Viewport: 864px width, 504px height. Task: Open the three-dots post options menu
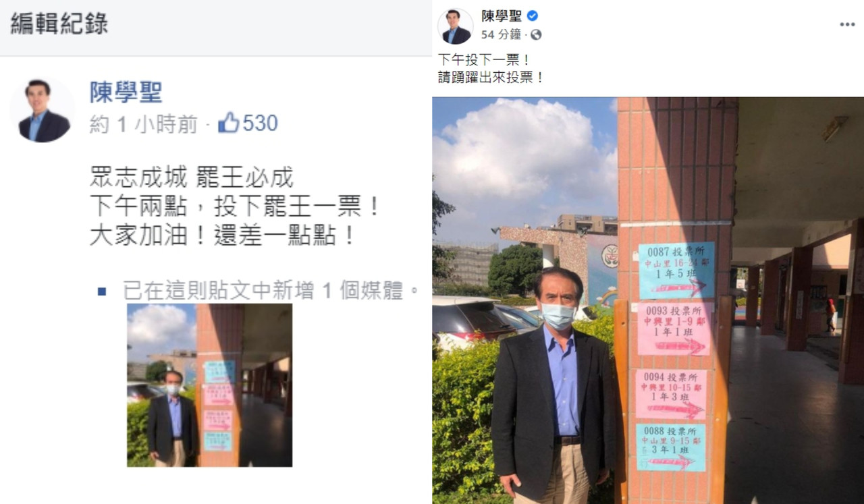[847, 24]
